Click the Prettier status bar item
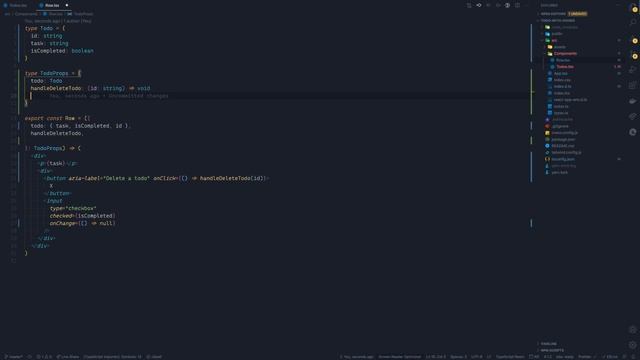640x360 pixels. 587,357
